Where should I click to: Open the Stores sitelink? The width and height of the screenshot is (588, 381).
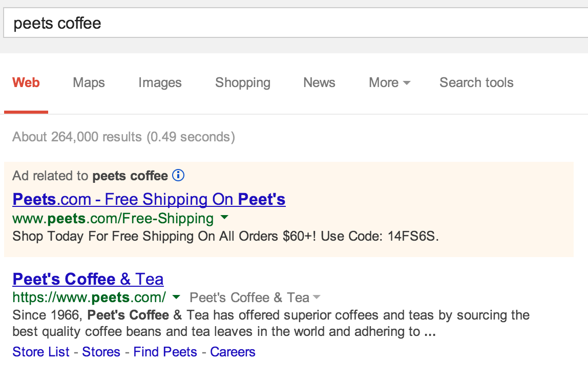click(101, 352)
